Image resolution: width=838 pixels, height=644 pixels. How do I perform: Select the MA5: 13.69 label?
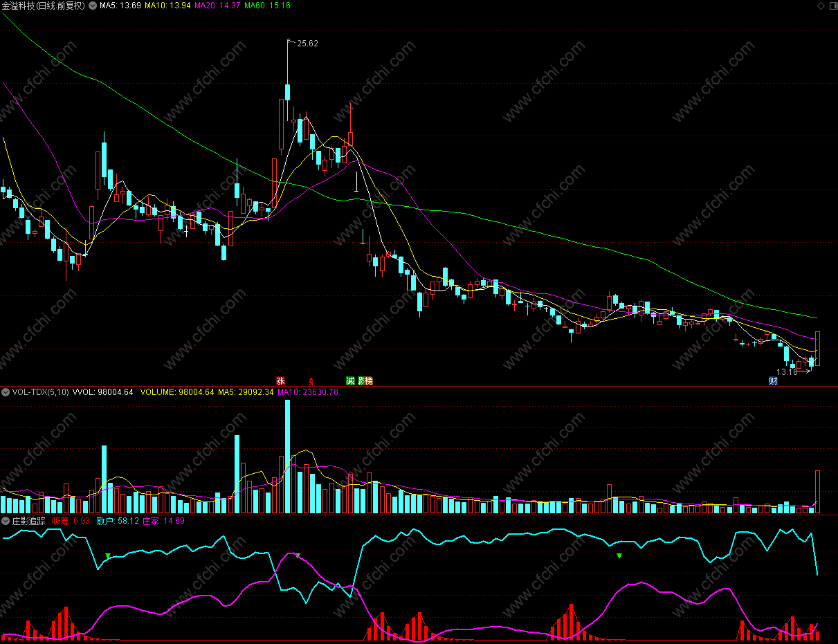click(120, 6)
